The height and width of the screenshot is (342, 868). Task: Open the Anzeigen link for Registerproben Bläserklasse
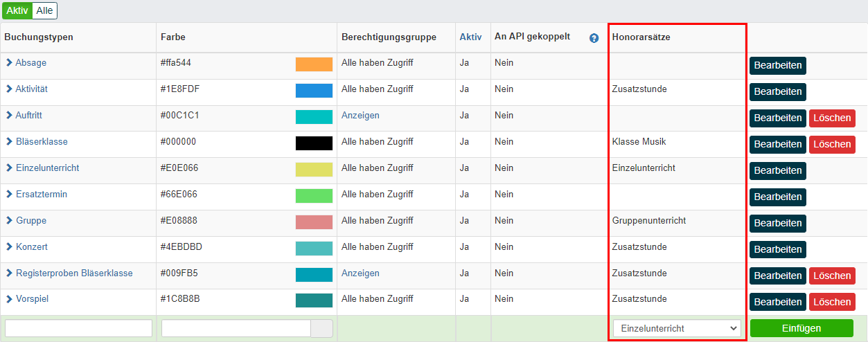coord(360,273)
